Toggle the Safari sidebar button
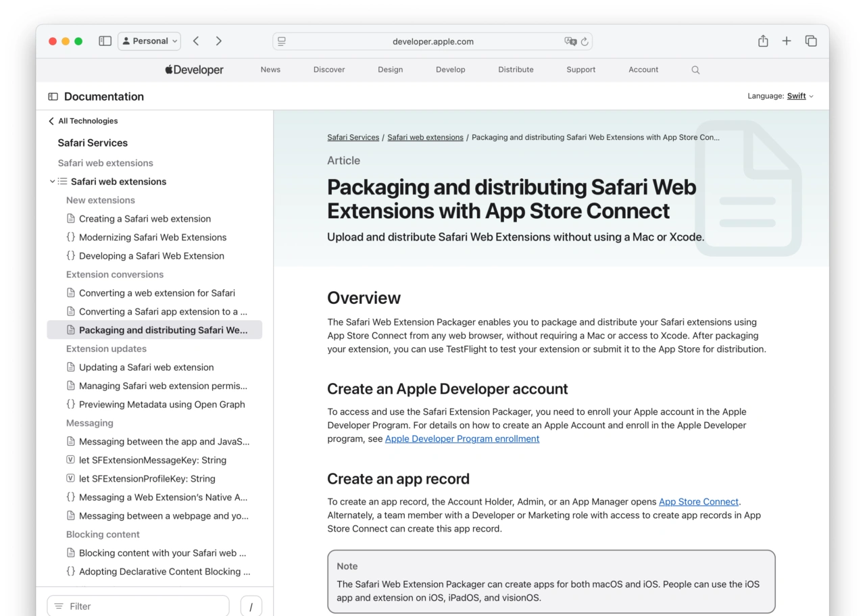The width and height of the screenshot is (865, 616). (105, 41)
